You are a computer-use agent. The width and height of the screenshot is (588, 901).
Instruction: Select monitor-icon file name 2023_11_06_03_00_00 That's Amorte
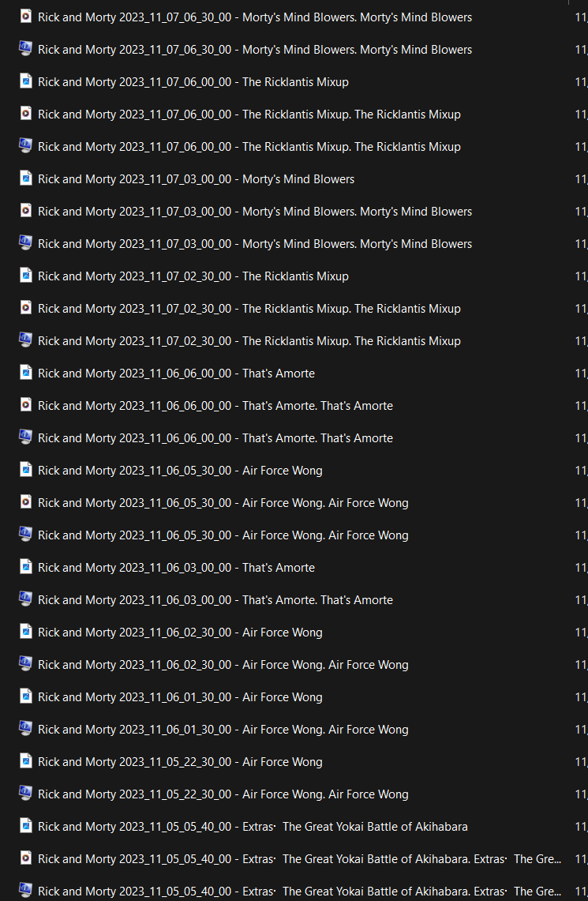pos(215,600)
